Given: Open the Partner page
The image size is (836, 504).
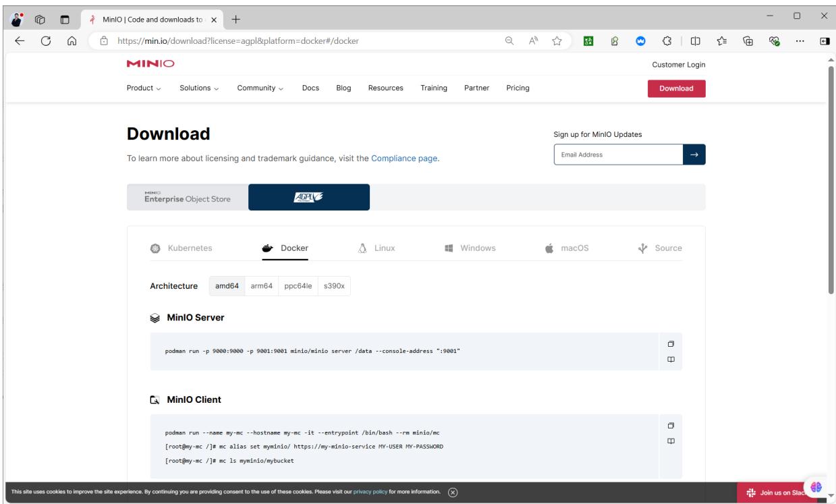Looking at the screenshot, I should [477, 88].
